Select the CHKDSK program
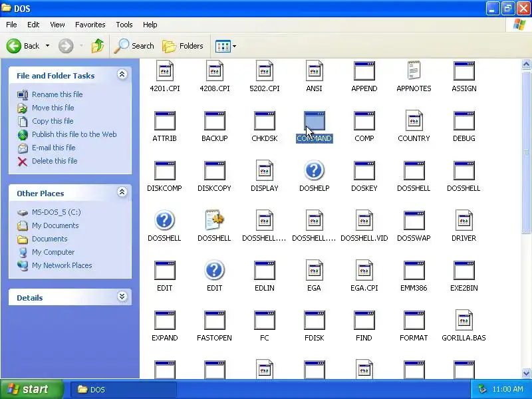Image resolution: width=532 pixels, height=399 pixels. click(x=264, y=121)
